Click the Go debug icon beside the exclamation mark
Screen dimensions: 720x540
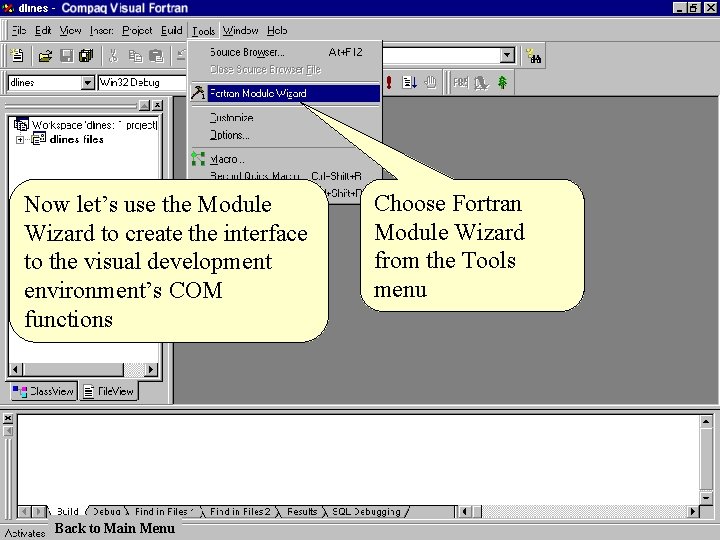point(409,83)
